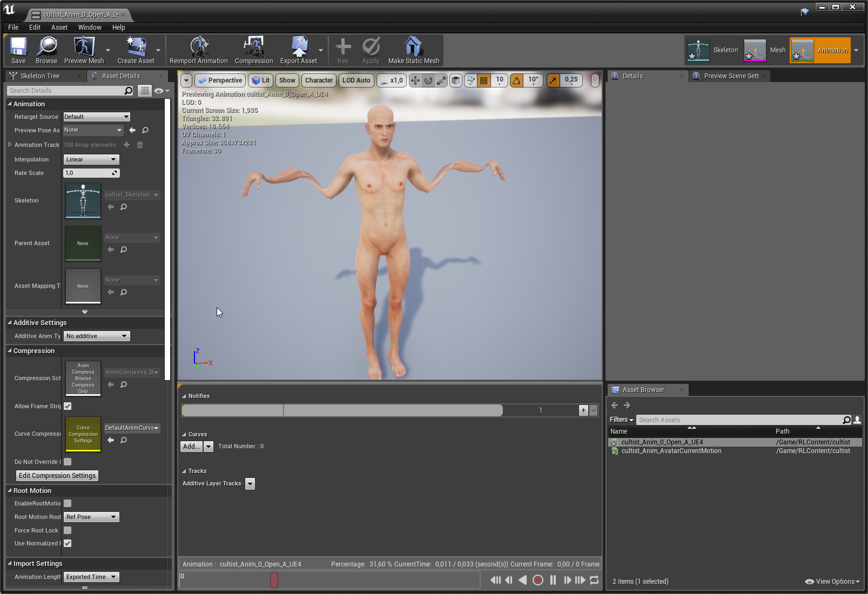Uncheck Allow Frame Stripping checkbox

pos(68,406)
